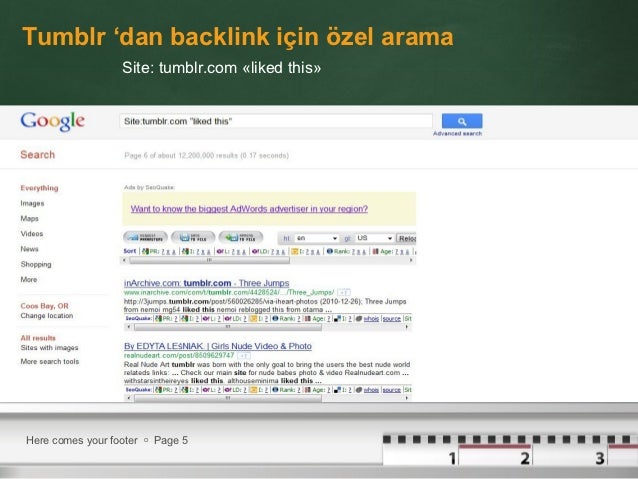Open the By EDYTA LEŚNIAK result title

pyautogui.click(x=218, y=346)
